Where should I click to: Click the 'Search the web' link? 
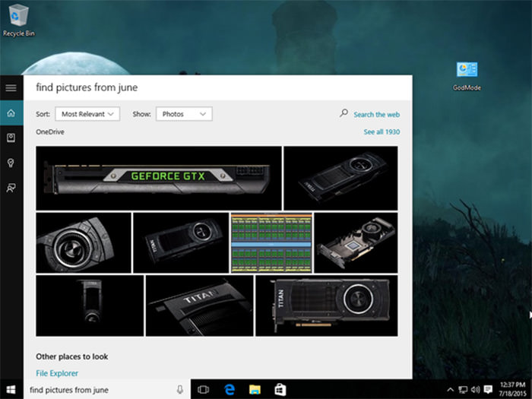(x=376, y=115)
